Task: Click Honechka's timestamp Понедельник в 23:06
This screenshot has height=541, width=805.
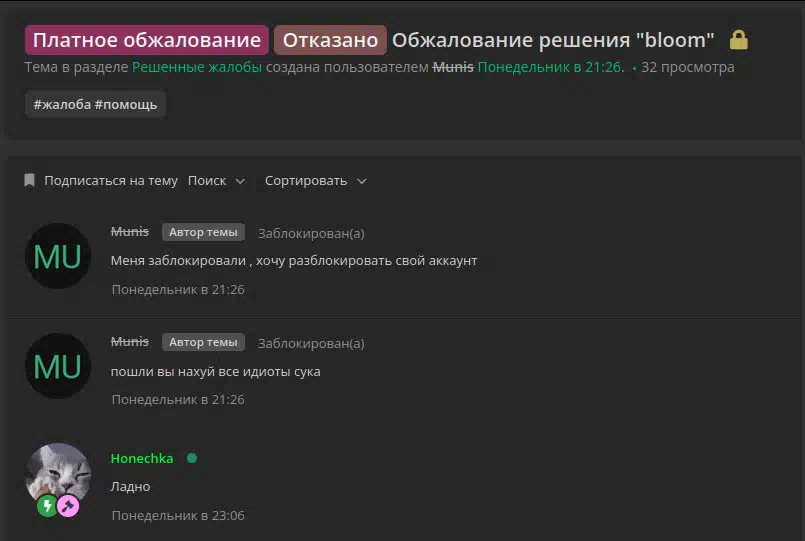Action: [x=178, y=515]
